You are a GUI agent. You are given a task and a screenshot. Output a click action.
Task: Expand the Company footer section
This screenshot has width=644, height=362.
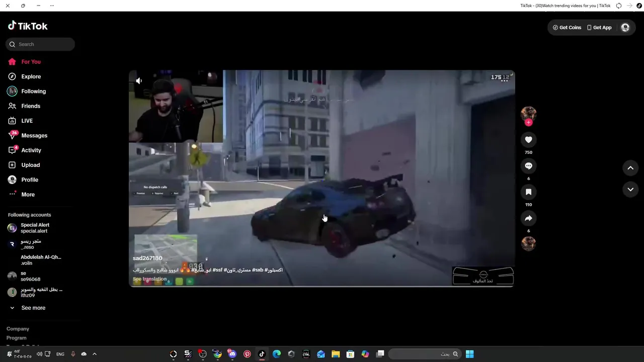pyautogui.click(x=18, y=329)
